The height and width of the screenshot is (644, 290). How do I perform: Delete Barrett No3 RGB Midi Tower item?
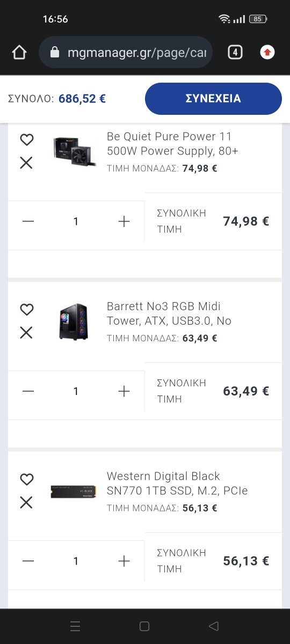pyautogui.click(x=26, y=333)
